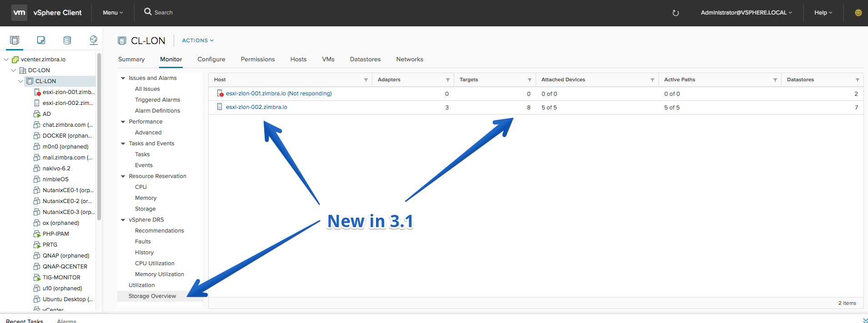The width and height of the screenshot is (868, 323).
Task: Open the Networking view icon in the navigator
Action: [94, 40]
